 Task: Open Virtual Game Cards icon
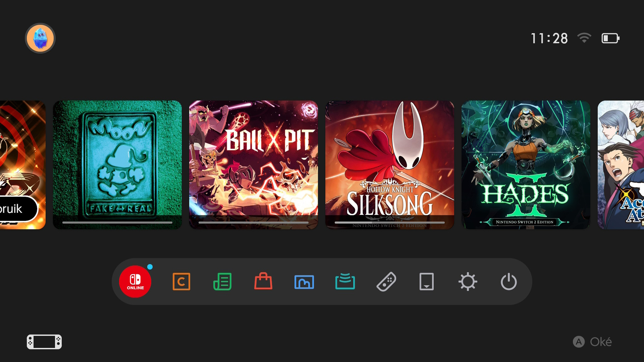(426, 282)
